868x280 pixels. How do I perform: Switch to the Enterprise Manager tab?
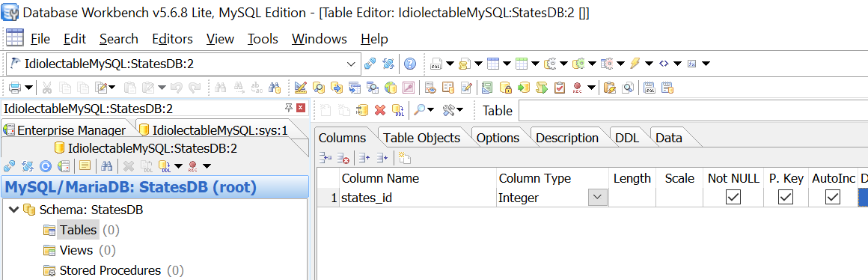point(65,130)
